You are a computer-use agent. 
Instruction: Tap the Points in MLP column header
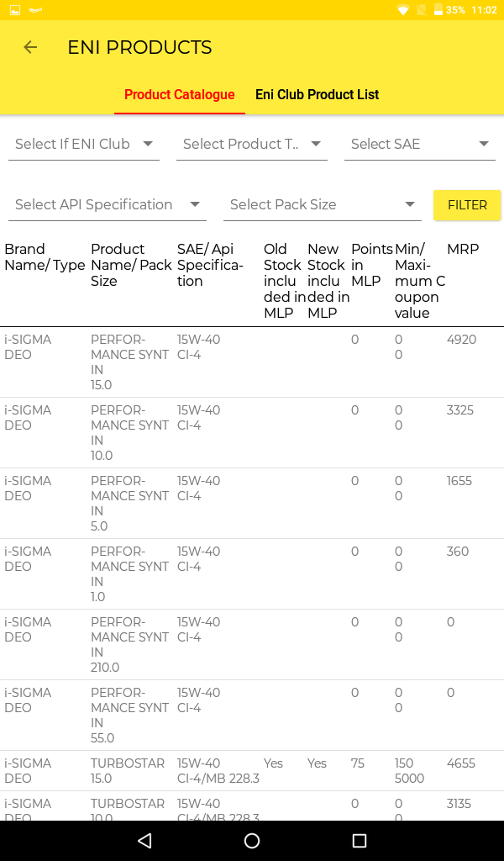pos(371,265)
